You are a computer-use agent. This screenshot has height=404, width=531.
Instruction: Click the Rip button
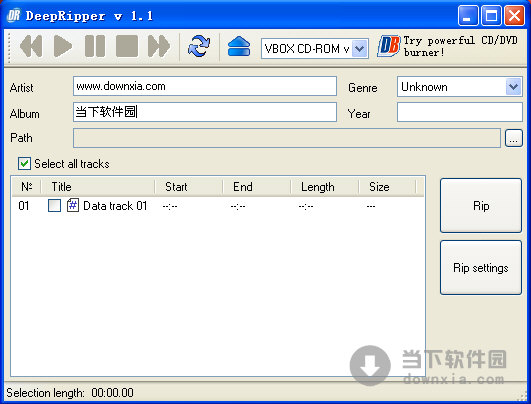click(481, 206)
